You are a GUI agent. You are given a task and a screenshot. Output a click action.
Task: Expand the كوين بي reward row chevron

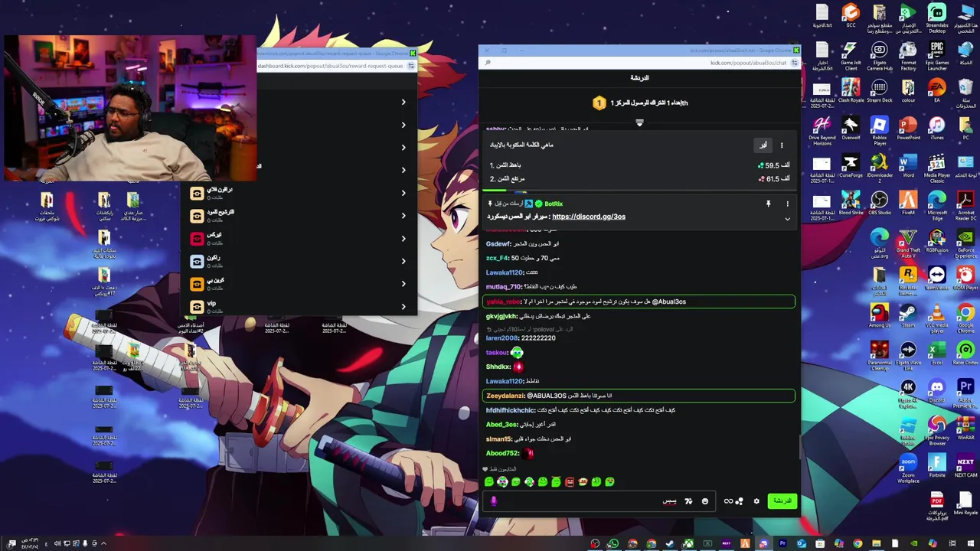pos(403,284)
